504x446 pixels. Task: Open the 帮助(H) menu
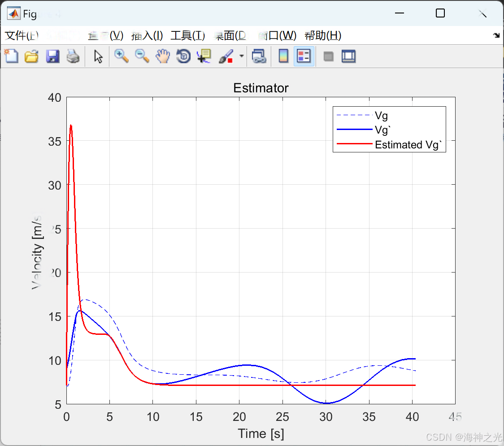click(x=323, y=35)
